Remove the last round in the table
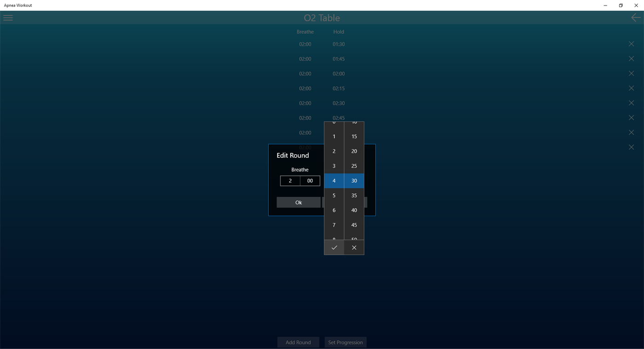This screenshot has width=644, height=349. tap(631, 147)
